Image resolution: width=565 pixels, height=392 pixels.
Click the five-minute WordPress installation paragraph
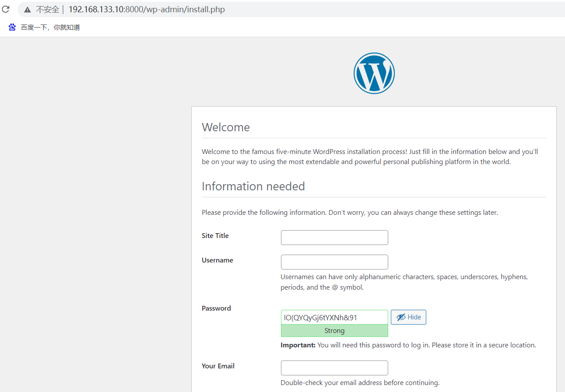(x=370, y=157)
